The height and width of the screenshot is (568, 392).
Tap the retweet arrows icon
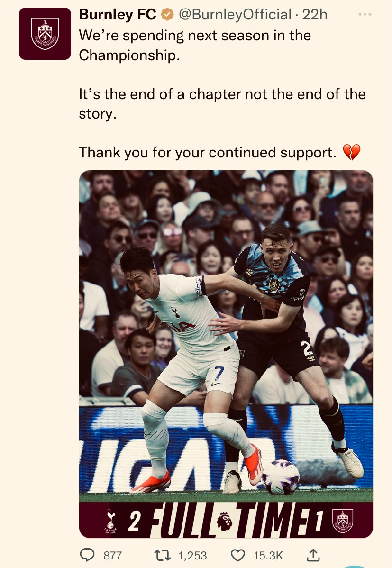(162, 555)
